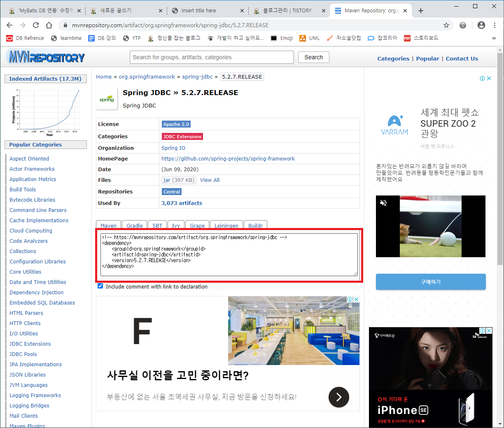The width and height of the screenshot is (504, 428).
Task: Click the search input field
Action: point(212,57)
